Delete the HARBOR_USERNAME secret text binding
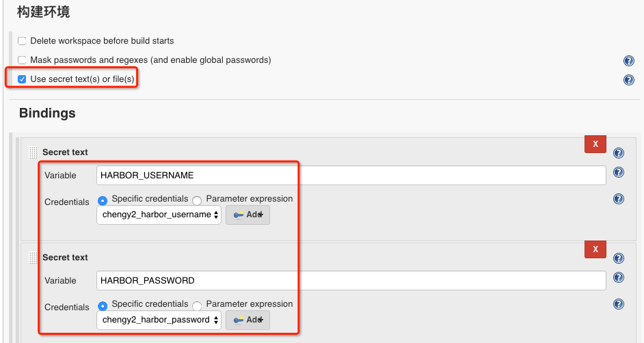Image resolution: width=644 pixels, height=343 pixels. pos(595,144)
